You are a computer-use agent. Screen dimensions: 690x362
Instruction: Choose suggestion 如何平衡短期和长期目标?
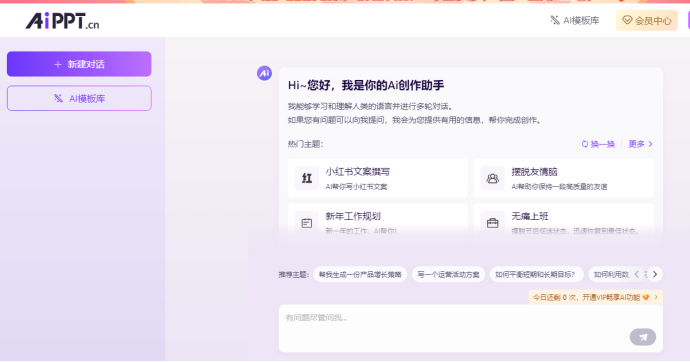[536, 274]
